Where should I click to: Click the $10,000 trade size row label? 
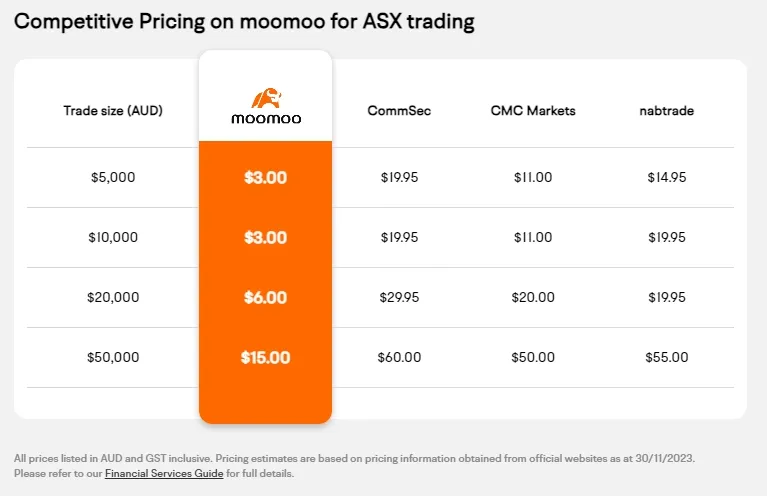113,237
